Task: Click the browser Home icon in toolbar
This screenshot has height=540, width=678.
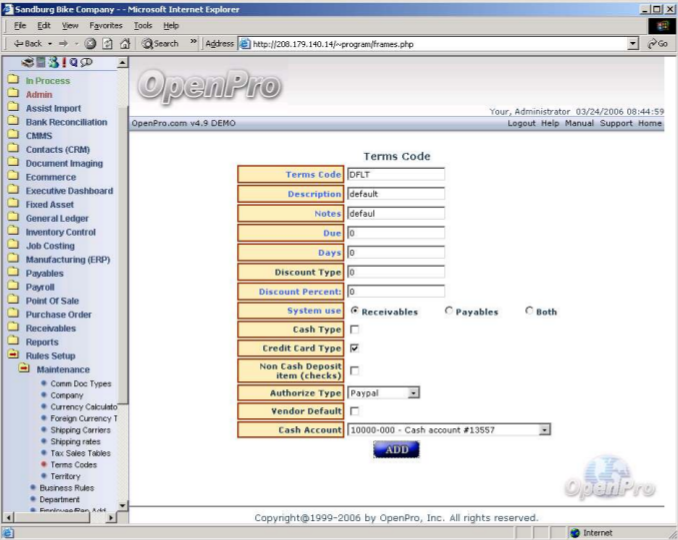Action: (125, 44)
